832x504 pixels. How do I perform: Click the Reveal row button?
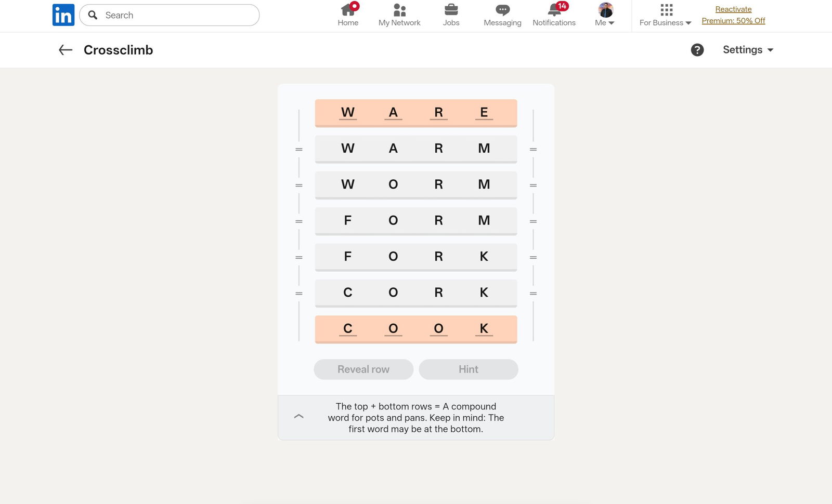coord(363,369)
